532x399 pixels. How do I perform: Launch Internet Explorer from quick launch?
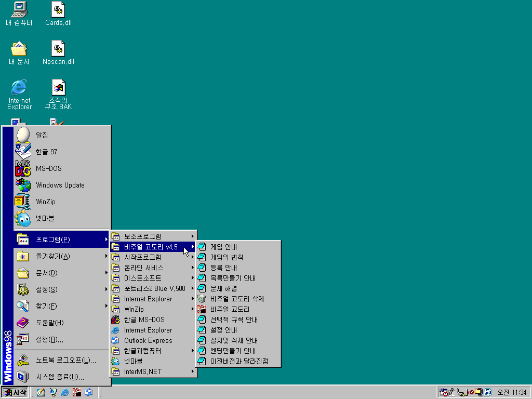tap(65, 393)
